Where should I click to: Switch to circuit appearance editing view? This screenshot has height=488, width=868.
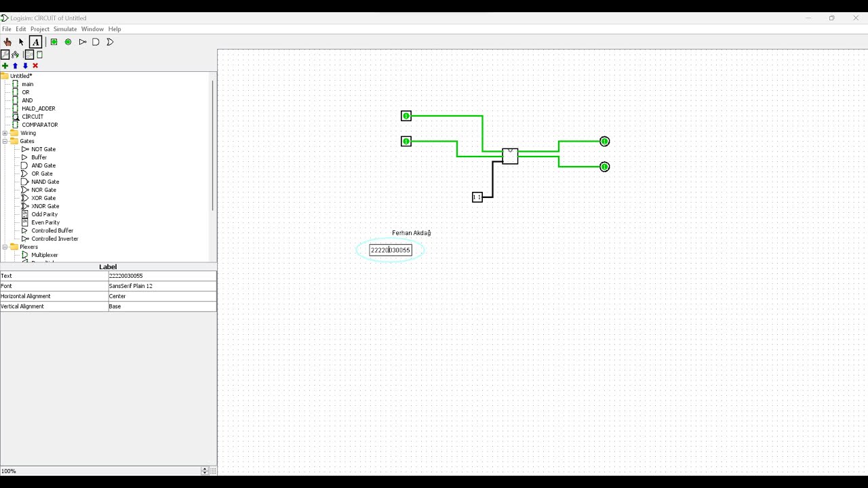click(39, 55)
